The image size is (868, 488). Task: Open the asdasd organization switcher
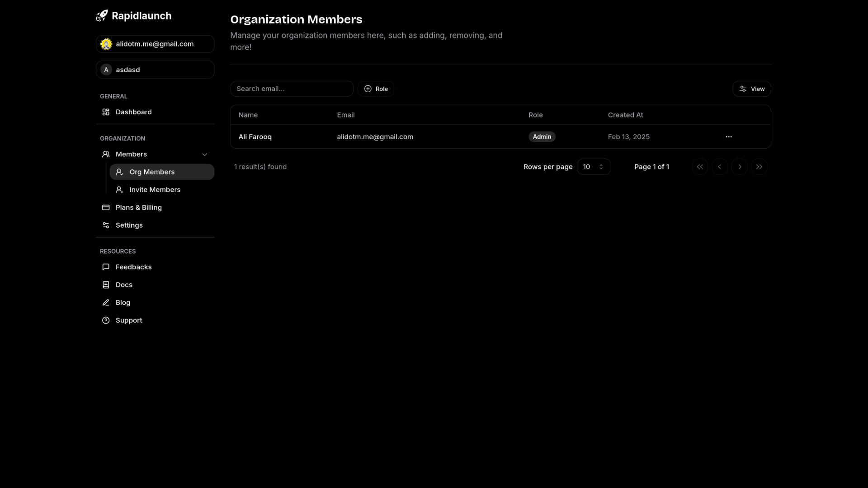tap(155, 70)
